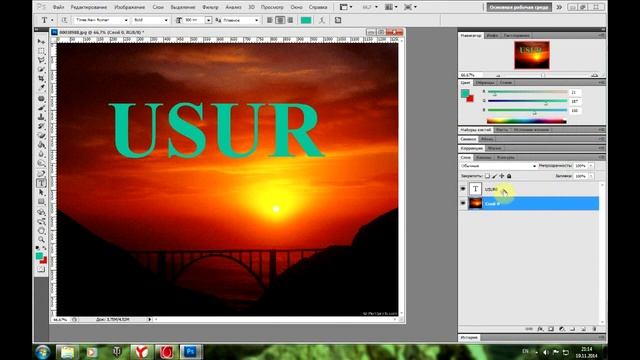Show more workspaces with double-chevron button
640x360 pixels.
click(559, 7)
